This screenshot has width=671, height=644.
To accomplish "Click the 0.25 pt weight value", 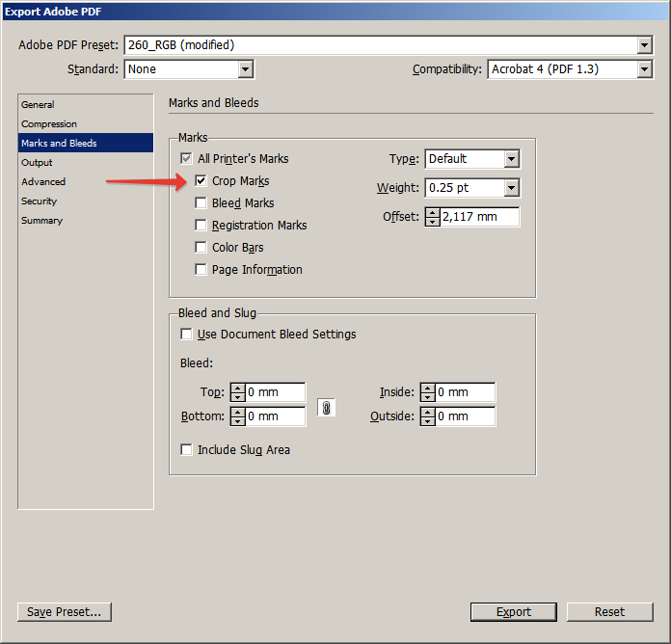I will [x=448, y=188].
